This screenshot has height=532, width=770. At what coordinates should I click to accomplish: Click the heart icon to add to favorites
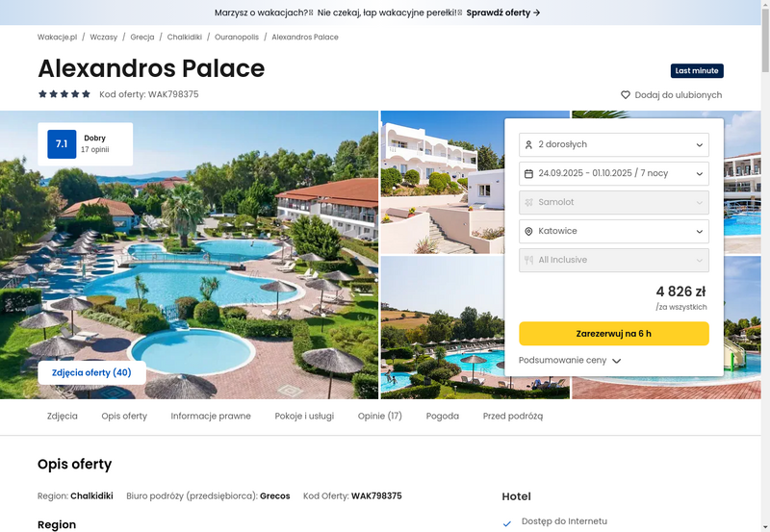click(625, 94)
